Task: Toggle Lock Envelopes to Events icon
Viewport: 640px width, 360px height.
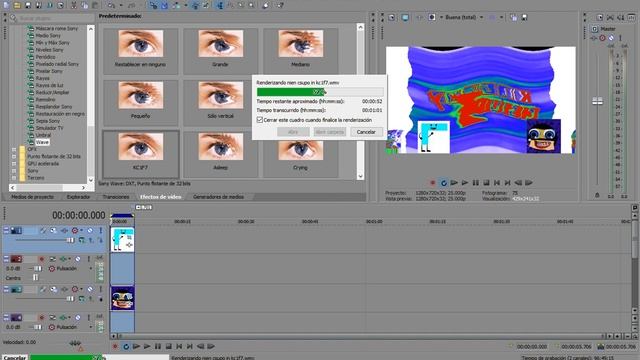Action: pyautogui.click(x=196, y=5)
